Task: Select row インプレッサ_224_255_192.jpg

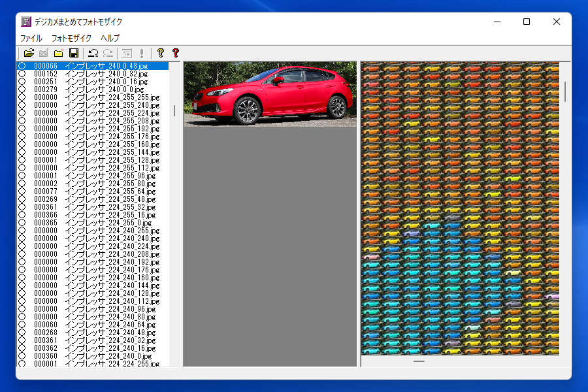Action: point(93,129)
